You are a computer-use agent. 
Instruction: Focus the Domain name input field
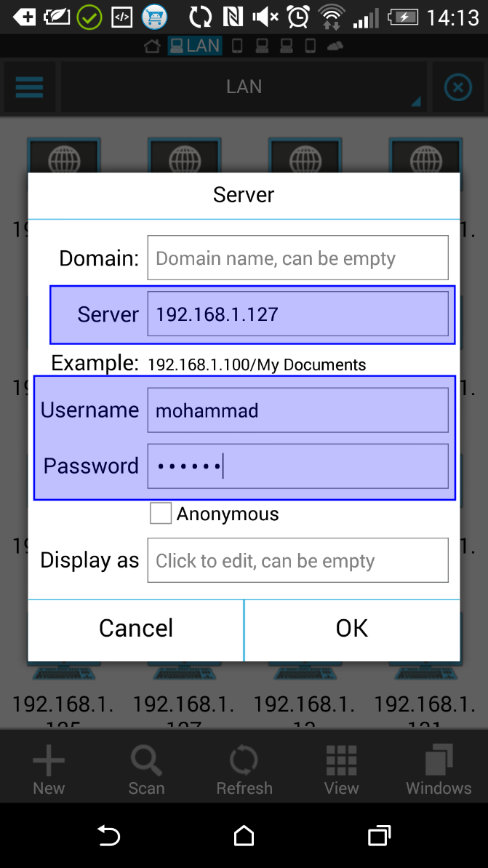coord(297,258)
